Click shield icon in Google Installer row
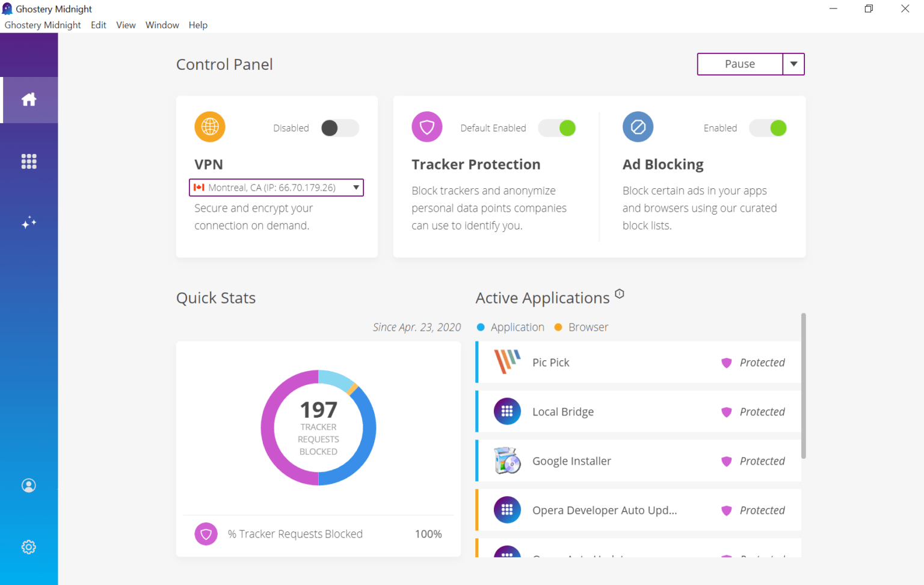Screen dimensions: 924x585 point(727,461)
